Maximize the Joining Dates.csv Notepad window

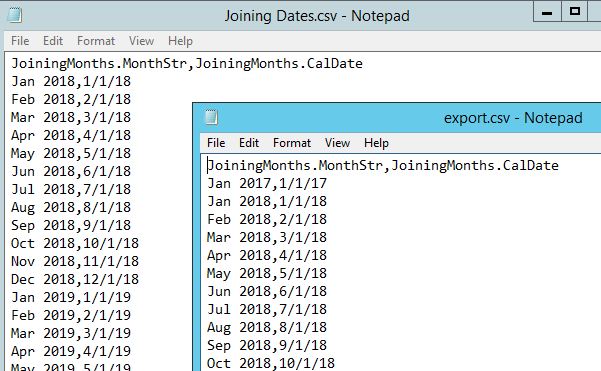pyautogui.click(x=575, y=12)
